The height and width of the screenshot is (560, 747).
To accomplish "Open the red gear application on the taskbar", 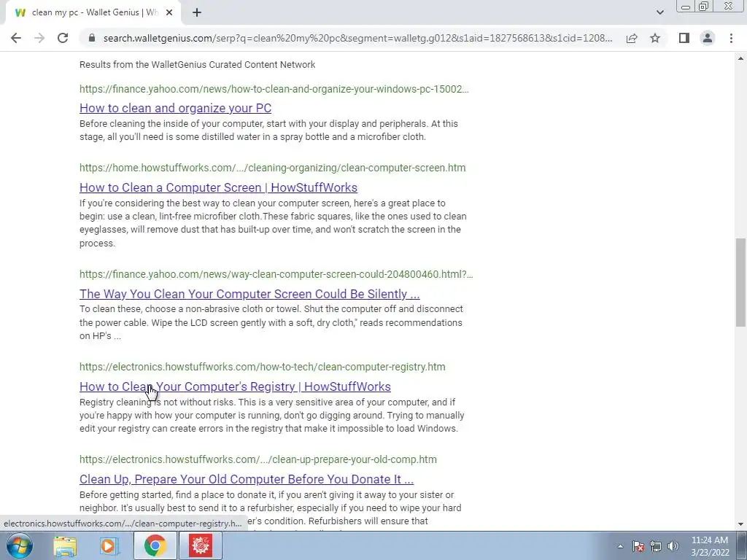I will (201, 545).
